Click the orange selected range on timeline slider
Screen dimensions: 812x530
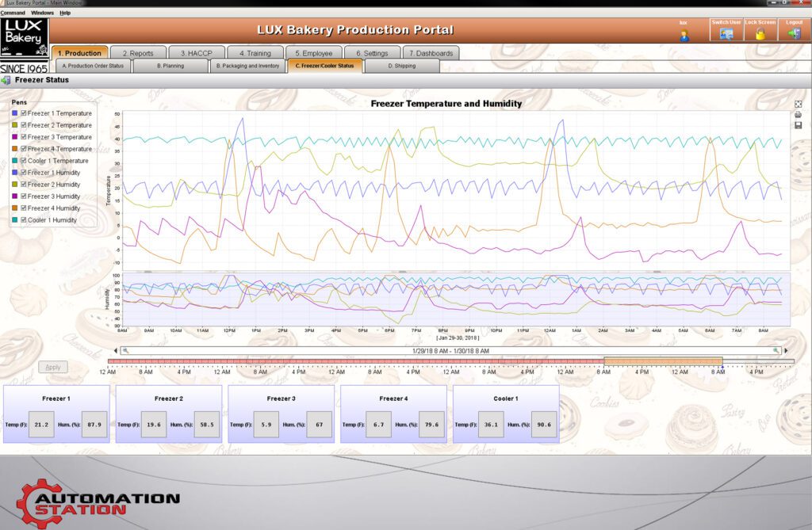662,361
